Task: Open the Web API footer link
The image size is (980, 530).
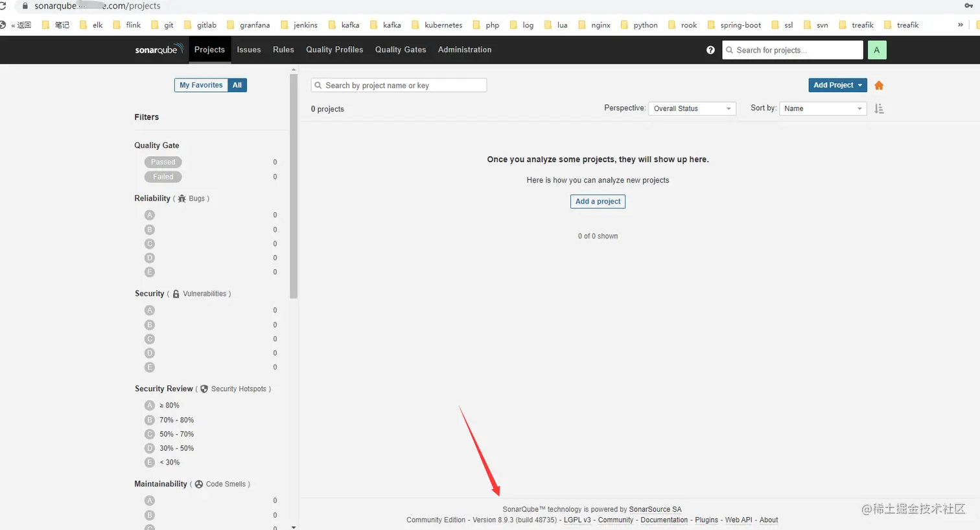Action: tap(738, 520)
